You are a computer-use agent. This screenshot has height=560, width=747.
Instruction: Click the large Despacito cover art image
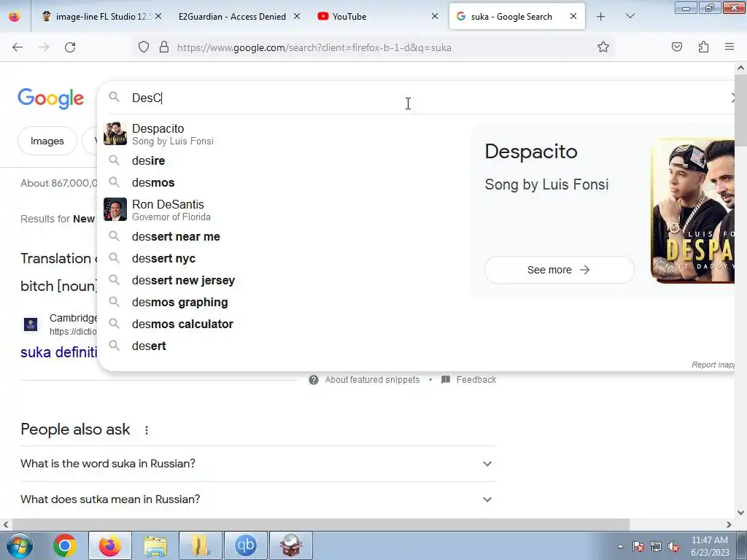pos(693,211)
